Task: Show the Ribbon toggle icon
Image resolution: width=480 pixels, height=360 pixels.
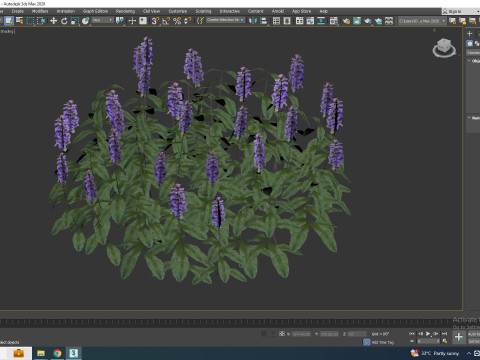Action: pyautogui.click(x=300, y=21)
